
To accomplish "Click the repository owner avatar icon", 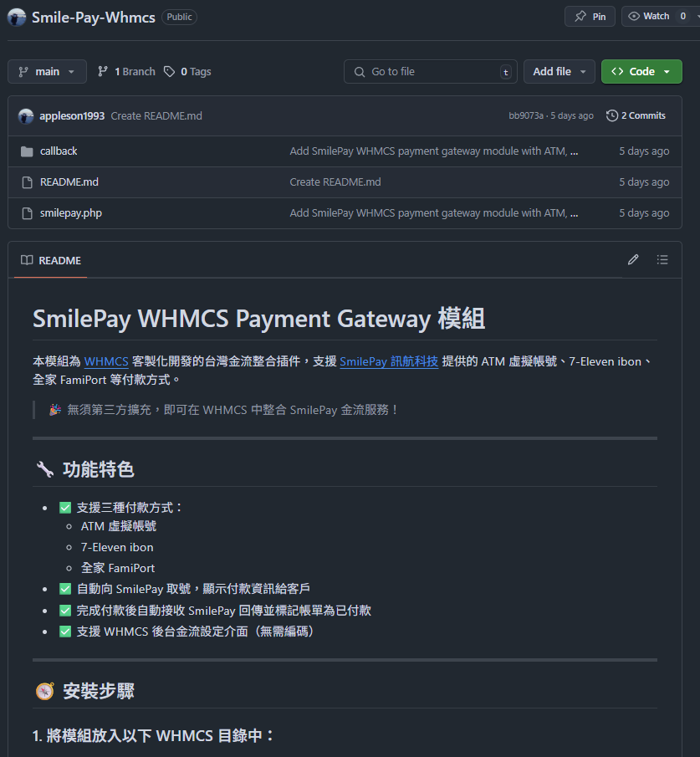I will (17, 17).
